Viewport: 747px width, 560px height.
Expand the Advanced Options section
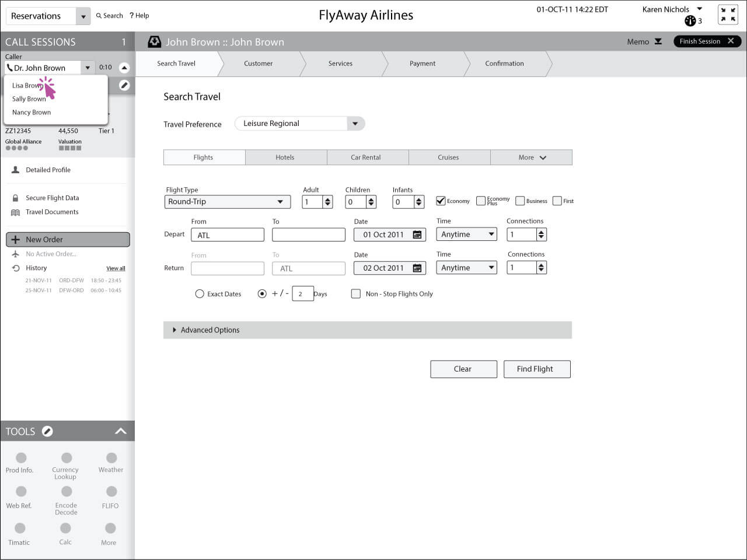click(x=174, y=330)
